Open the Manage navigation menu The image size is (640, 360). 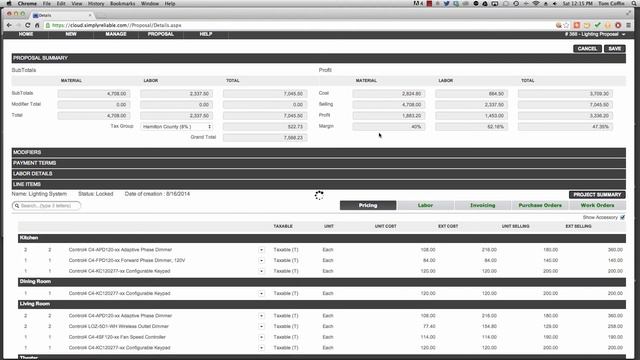(x=116, y=34)
